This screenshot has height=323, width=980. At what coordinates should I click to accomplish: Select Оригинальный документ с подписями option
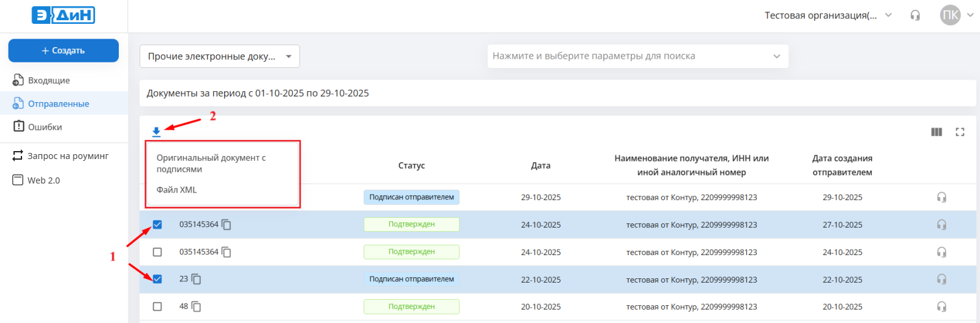[x=211, y=163]
